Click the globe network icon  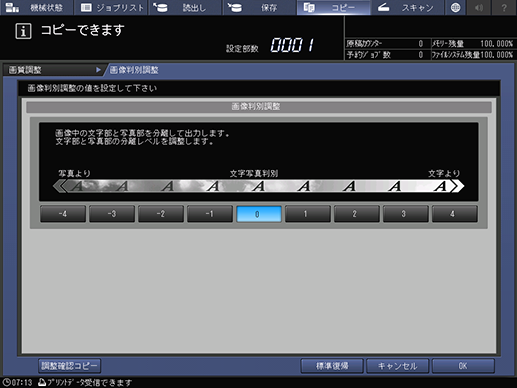(x=455, y=7)
